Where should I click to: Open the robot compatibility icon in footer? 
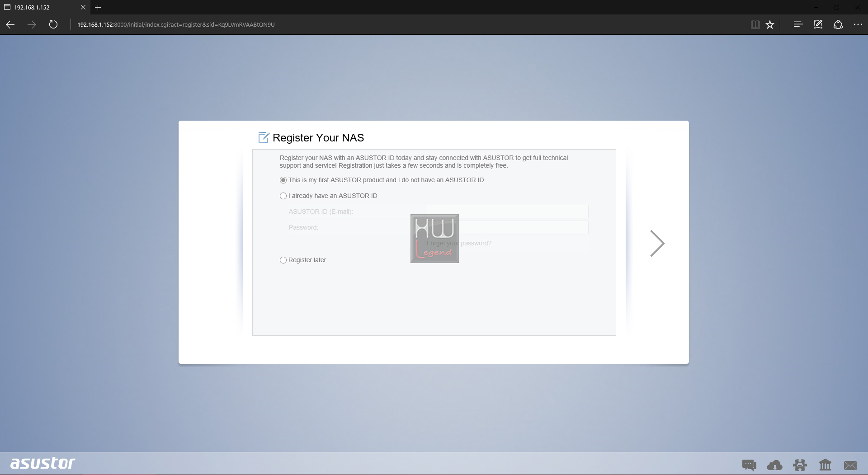click(800, 465)
